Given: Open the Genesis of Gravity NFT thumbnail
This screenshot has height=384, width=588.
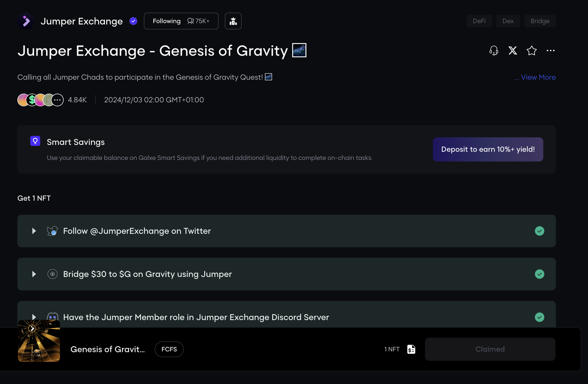Looking at the screenshot, I should click(39, 341).
